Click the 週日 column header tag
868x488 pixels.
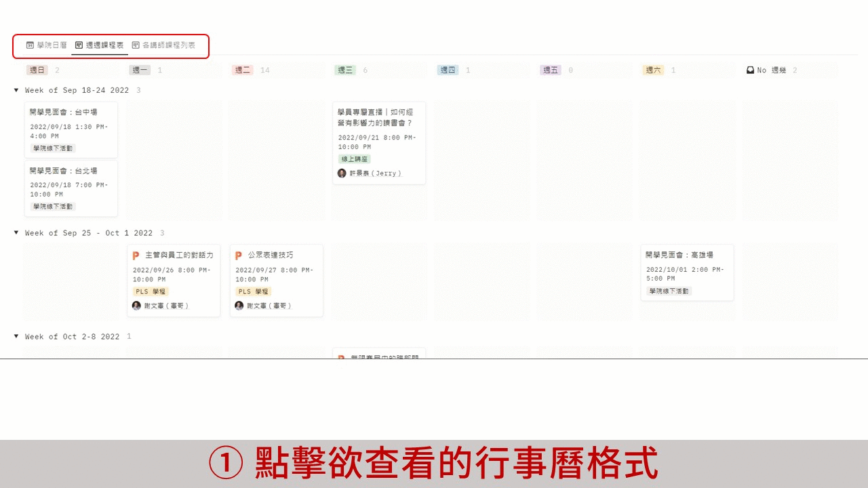[37, 70]
